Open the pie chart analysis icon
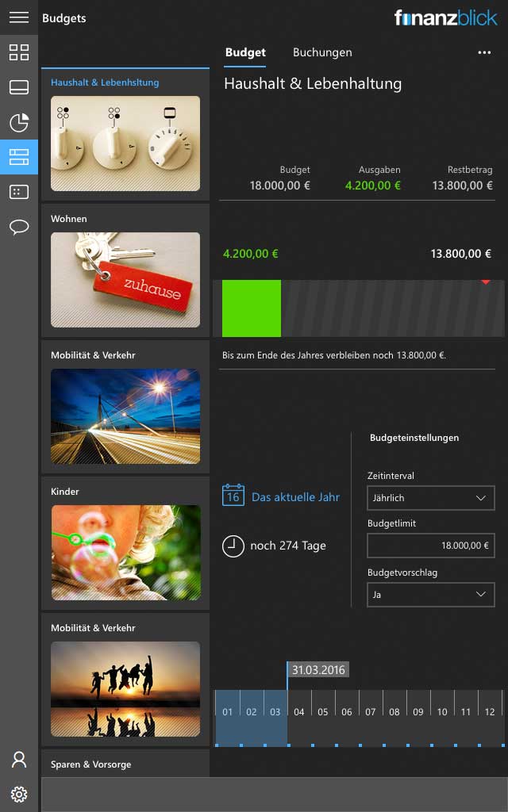Viewport: 508px width, 812px height. pyautogui.click(x=19, y=122)
